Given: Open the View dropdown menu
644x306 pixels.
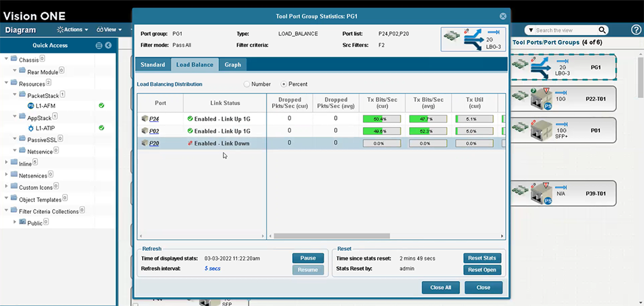Looking at the screenshot, I should (x=109, y=30).
